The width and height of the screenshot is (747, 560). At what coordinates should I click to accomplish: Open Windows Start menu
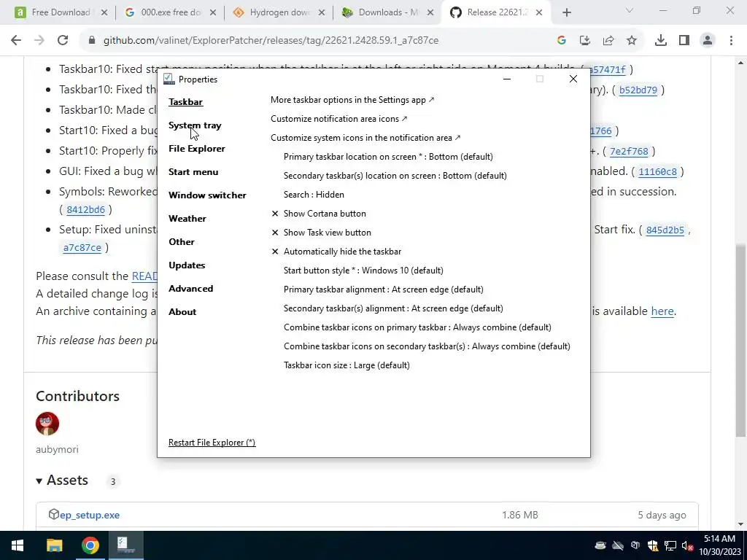tap(18, 545)
